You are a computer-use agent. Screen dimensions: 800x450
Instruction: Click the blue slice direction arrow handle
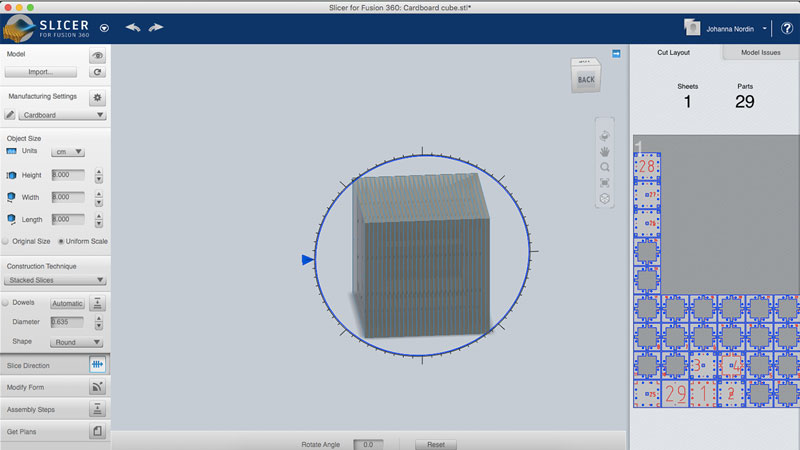(307, 260)
